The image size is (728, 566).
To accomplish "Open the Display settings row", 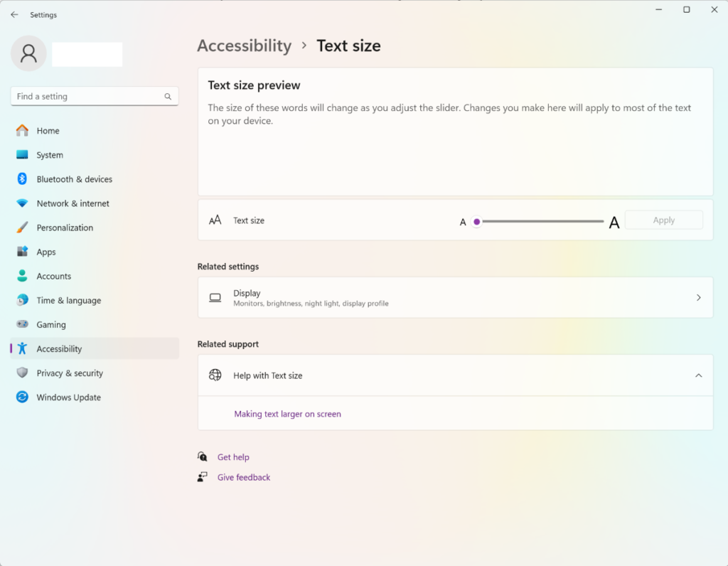I will coord(455,298).
